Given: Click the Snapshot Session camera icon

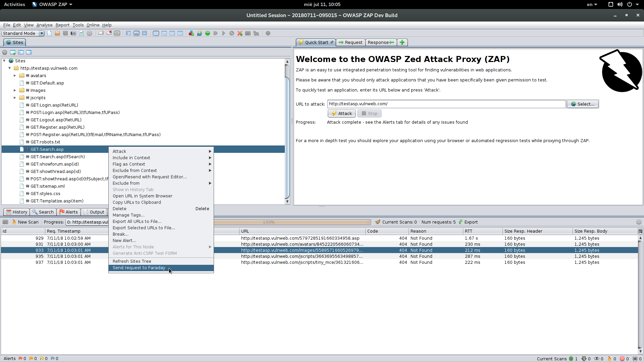Looking at the screenshot, I should [73, 33].
